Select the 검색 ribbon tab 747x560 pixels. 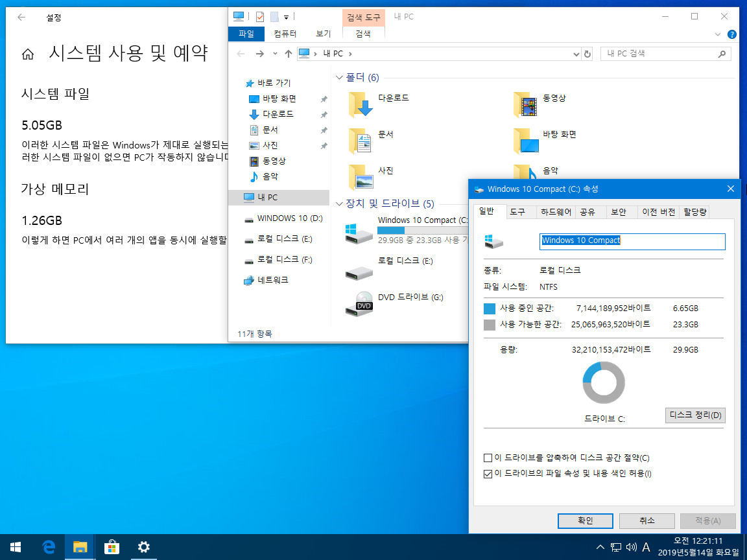click(363, 34)
